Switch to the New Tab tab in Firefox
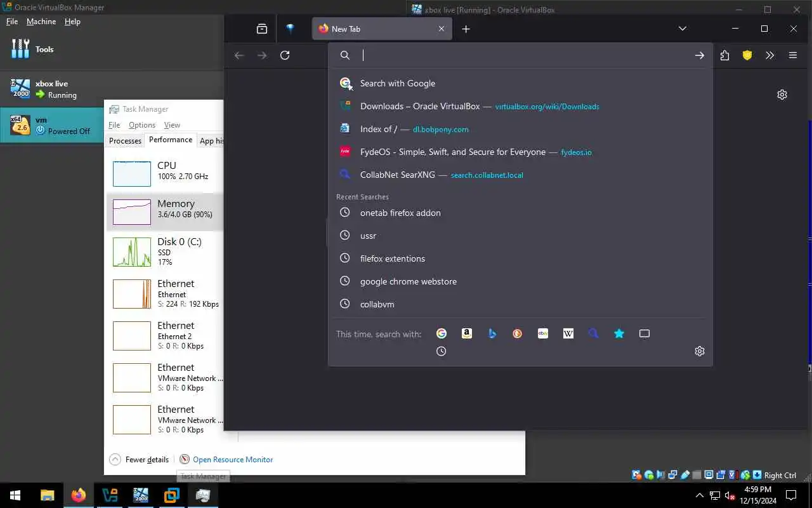Screen dimensions: 812x508 coord(382,29)
